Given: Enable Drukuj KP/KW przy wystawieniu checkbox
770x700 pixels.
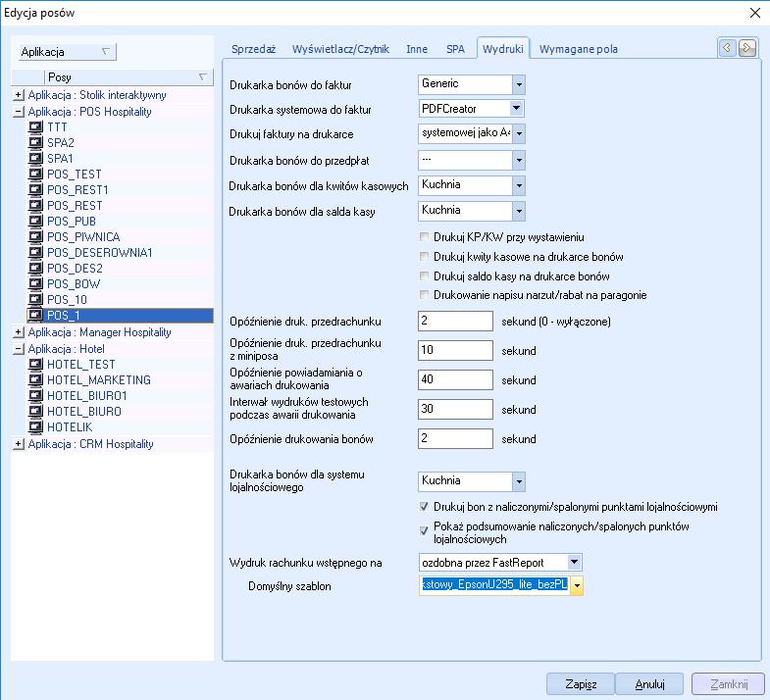Looking at the screenshot, I should [x=424, y=237].
